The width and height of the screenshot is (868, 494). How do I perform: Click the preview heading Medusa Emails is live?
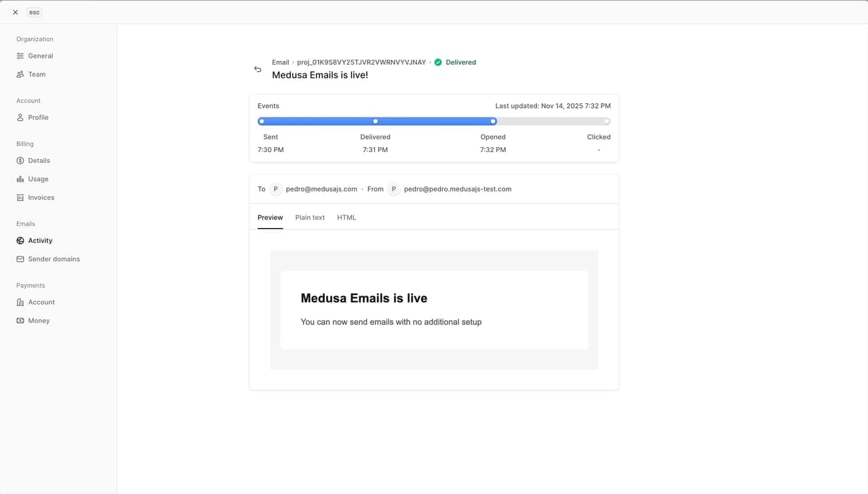(364, 298)
